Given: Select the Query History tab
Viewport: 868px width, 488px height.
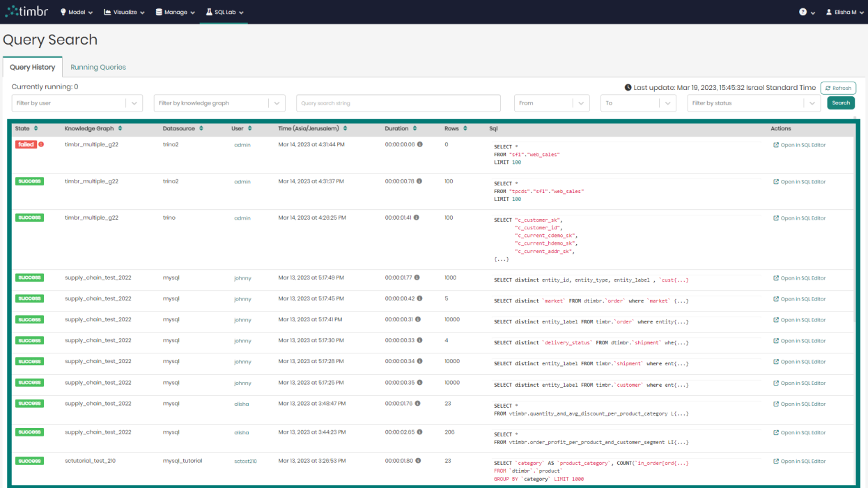Looking at the screenshot, I should click(32, 66).
